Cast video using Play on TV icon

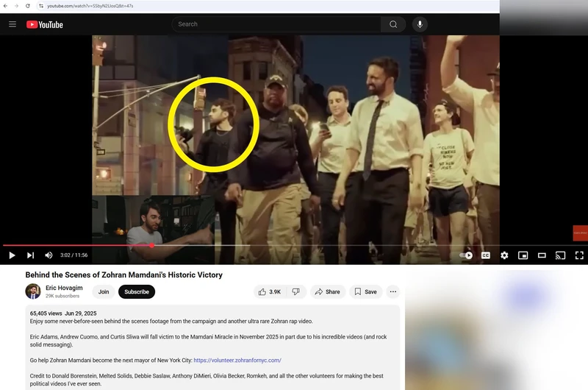pyautogui.click(x=560, y=255)
